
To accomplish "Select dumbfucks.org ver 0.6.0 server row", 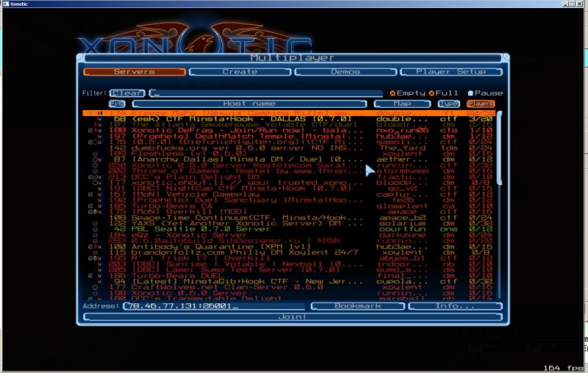I will point(289,148).
